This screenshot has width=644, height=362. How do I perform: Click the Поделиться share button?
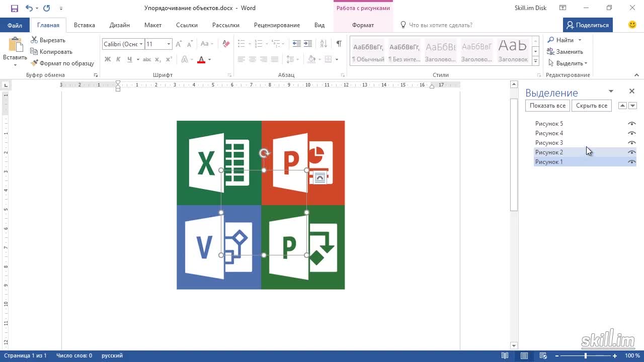click(x=588, y=25)
